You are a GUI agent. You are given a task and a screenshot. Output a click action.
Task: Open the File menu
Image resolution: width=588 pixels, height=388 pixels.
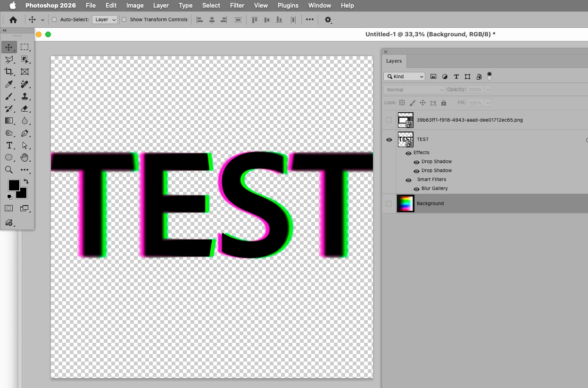pyautogui.click(x=91, y=6)
